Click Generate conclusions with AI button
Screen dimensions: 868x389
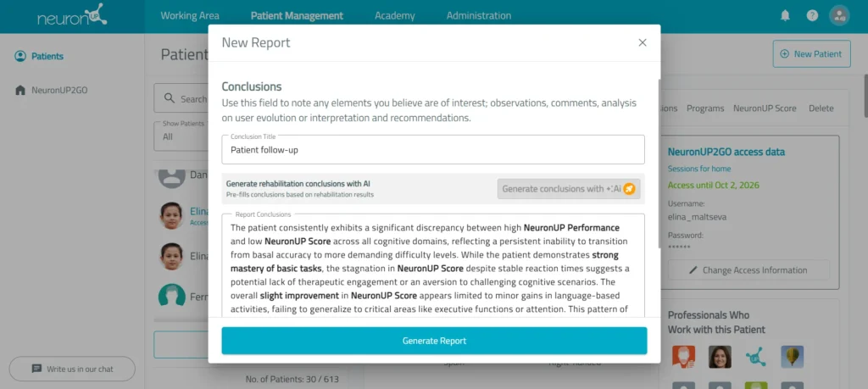(x=569, y=189)
